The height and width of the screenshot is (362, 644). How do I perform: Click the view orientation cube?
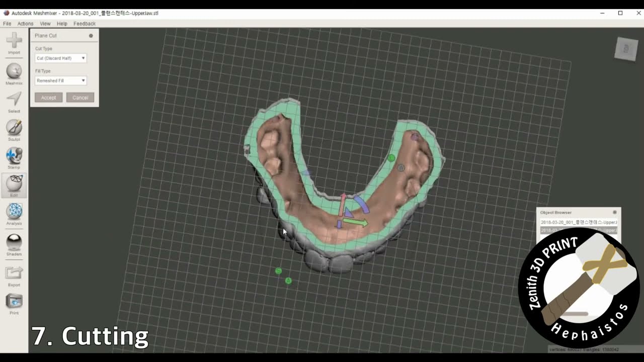point(626,49)
